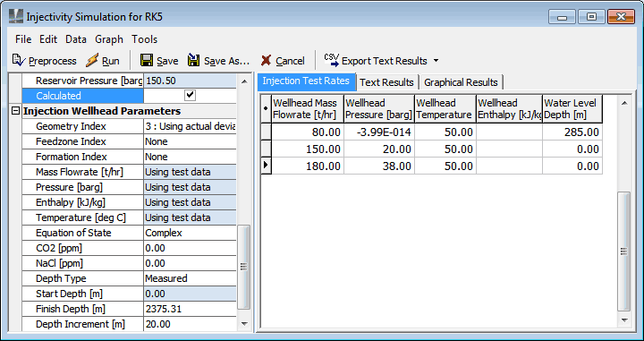Click the Water Level Depth column header

click(572, 108)
